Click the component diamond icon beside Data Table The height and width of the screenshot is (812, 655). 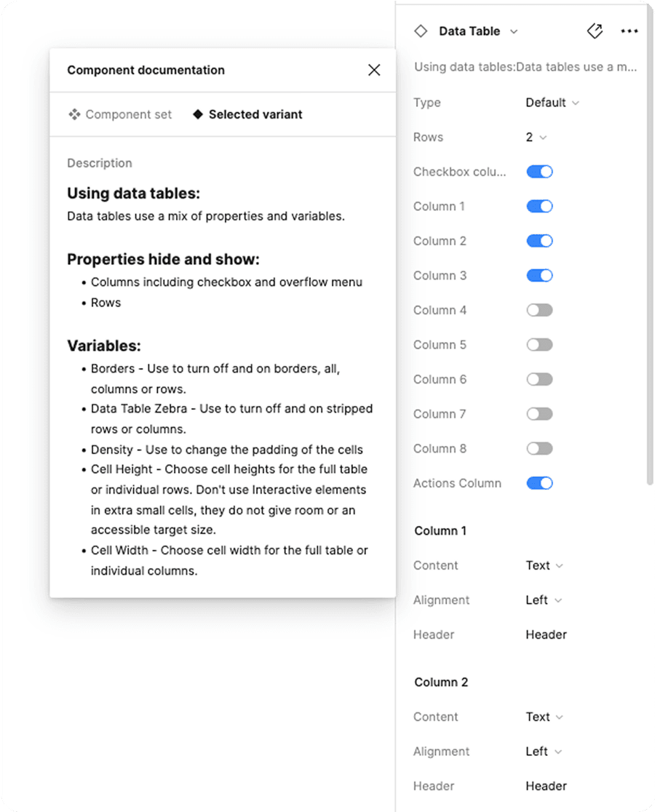pyautogui.click(x=420, y=31)
